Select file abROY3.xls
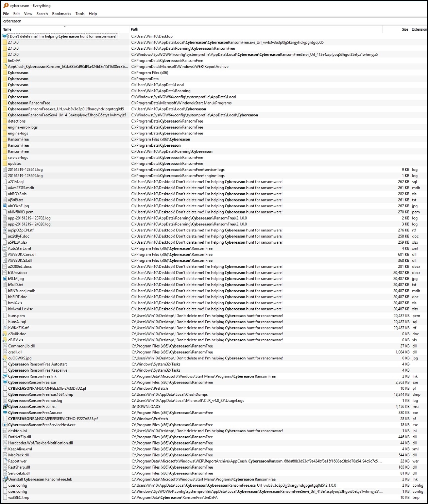428x504 pixels. [17, 194]
